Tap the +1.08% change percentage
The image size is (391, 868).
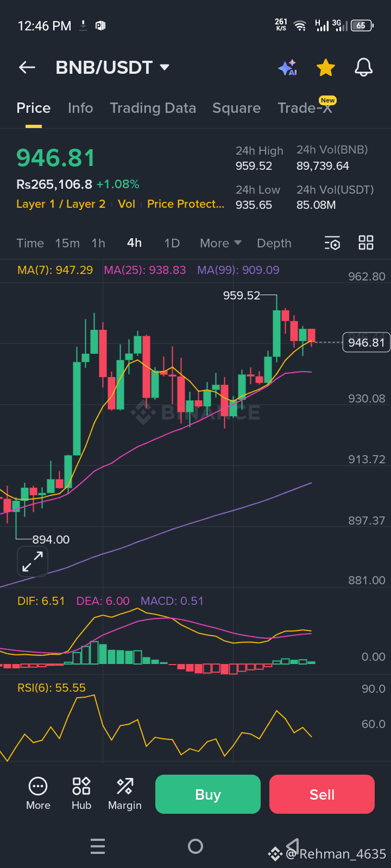118,184
